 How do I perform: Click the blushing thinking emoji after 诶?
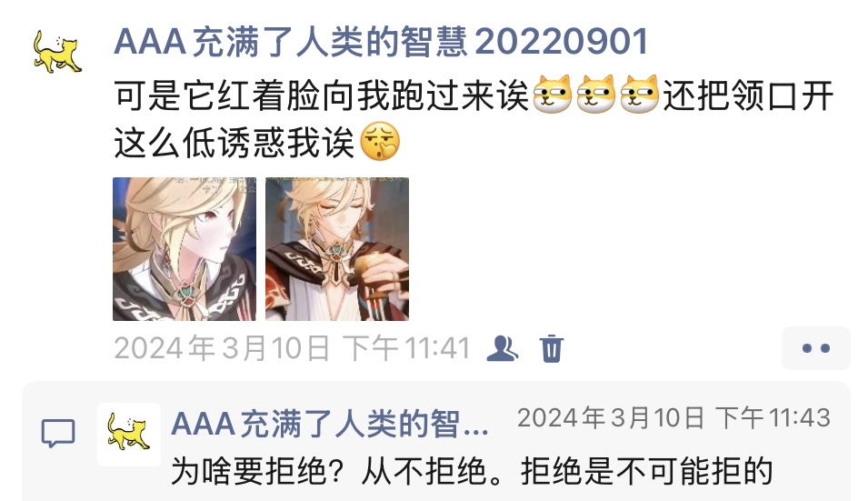point(380,142)
